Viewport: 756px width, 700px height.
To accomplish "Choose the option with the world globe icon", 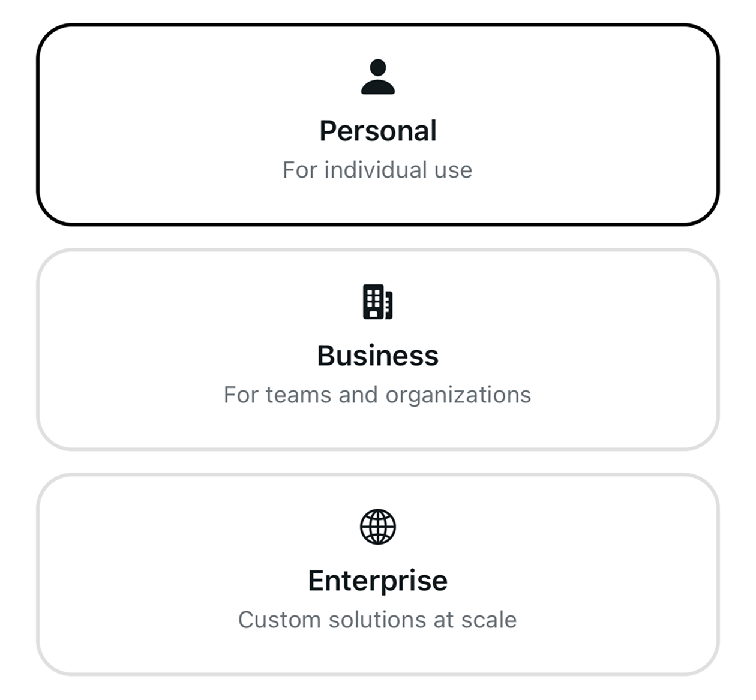I will click(x=378, y=575).
